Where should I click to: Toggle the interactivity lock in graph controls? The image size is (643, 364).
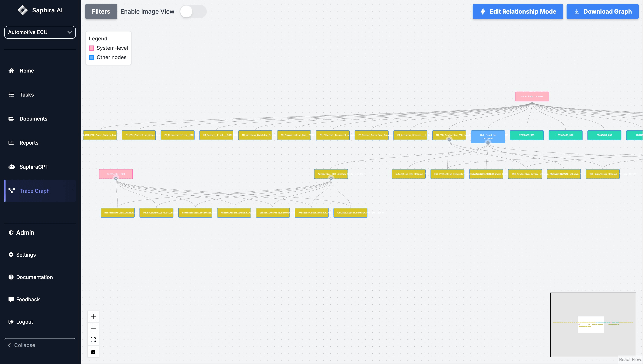pos(93,351)
